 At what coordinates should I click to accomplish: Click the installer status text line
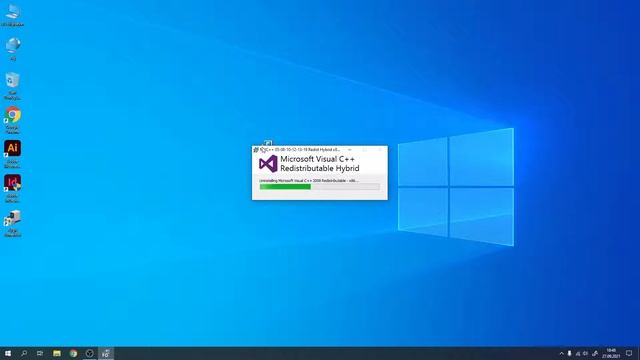(309, 180)
